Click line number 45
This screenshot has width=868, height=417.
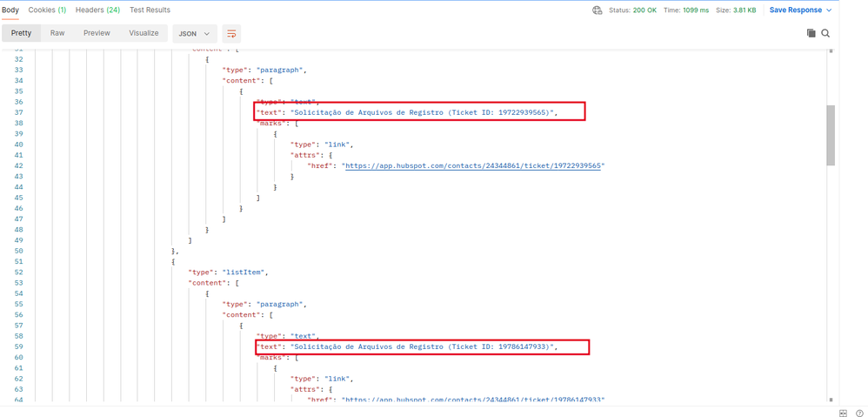tap(18, 197)
